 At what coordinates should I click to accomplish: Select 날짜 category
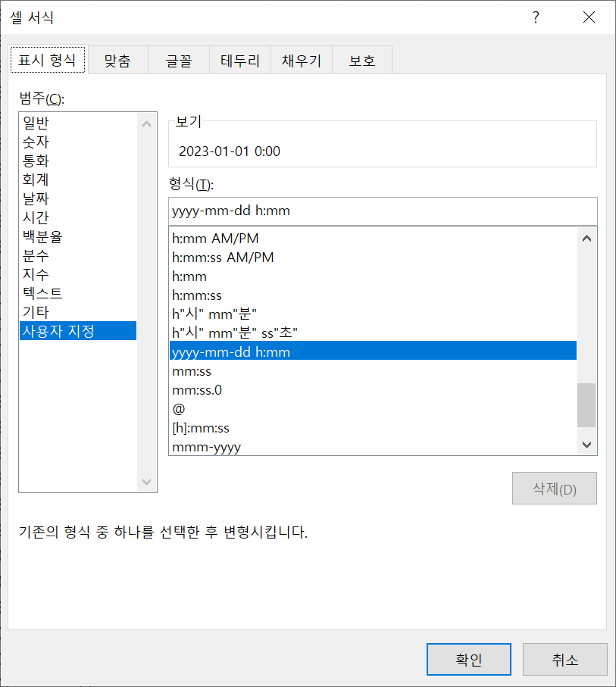(78, 198)
